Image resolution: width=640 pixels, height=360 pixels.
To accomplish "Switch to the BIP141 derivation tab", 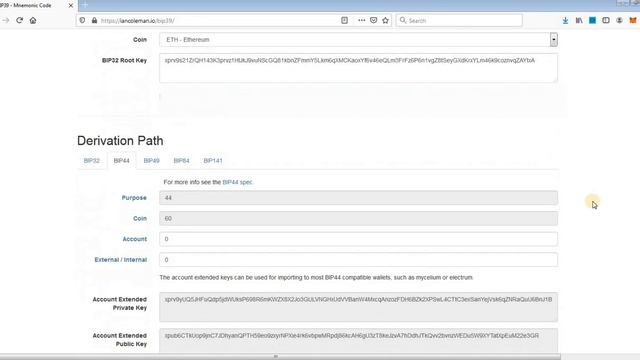I will pos(213,160).
